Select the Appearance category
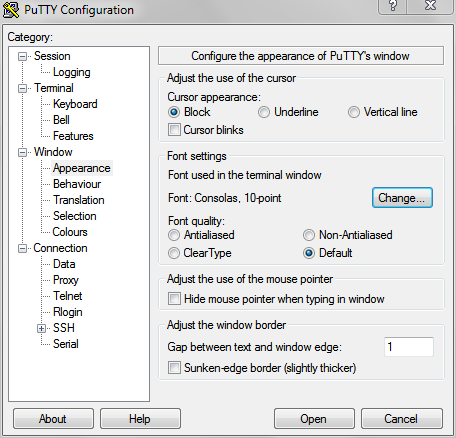 click(82, 168)
